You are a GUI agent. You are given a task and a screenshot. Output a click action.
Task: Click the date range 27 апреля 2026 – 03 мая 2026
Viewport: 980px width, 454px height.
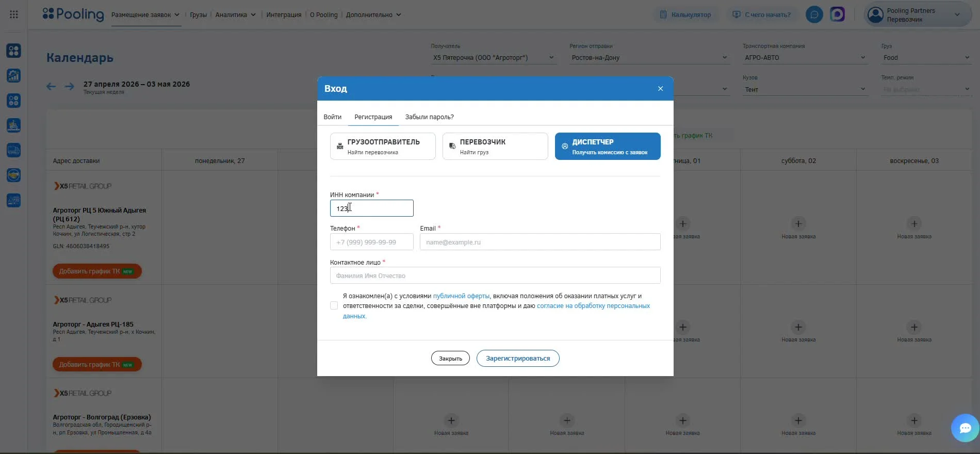137,84
